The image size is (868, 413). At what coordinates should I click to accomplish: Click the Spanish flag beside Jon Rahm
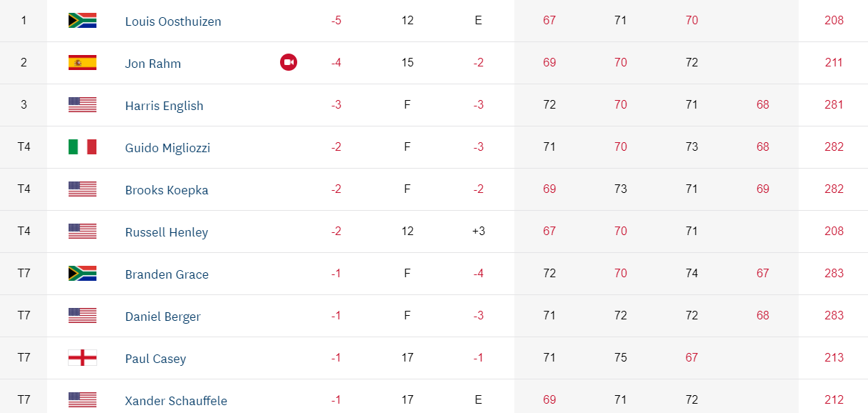[x=82, y=62]
